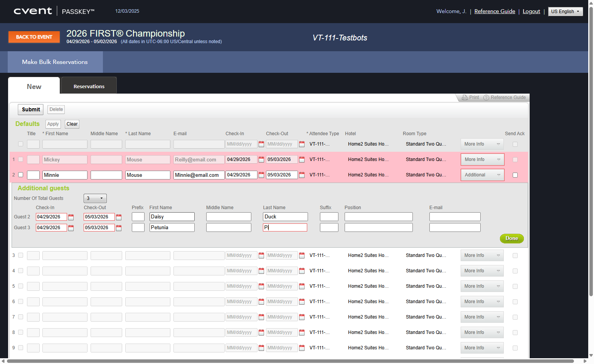Click the Logout link
This screenshot has height=364, width=594.
click(531, 11)
